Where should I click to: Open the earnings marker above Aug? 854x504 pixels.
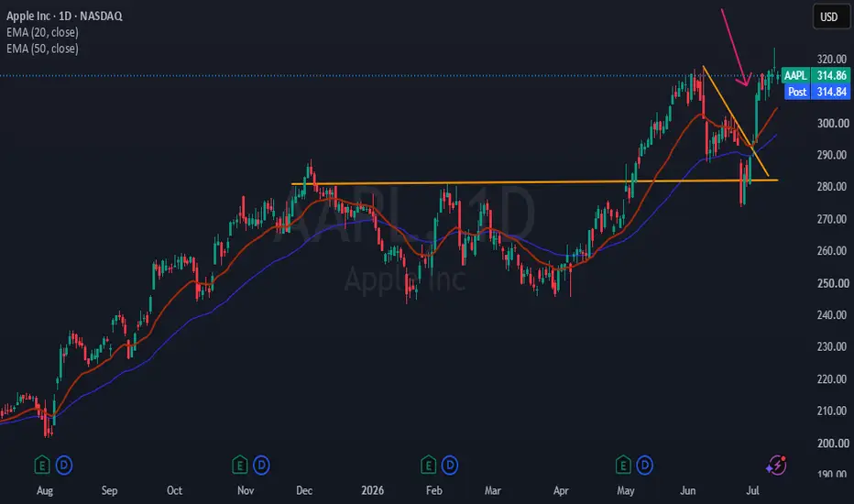click(42, 466)
